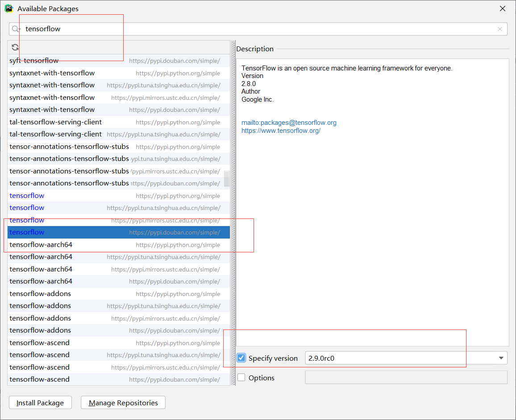Click the Google Inc. author text
The height and width of the screenshot is (420, 516).
(258, 99)
